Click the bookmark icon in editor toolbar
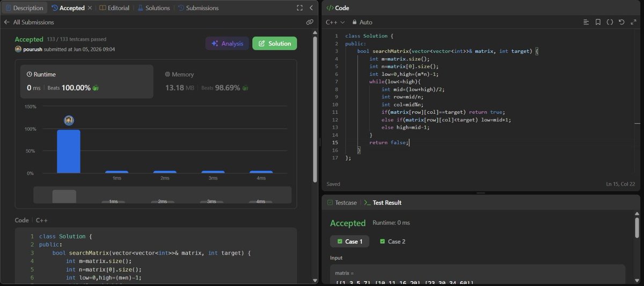This screenshot has height=286, width=644. tap(598, 22)
